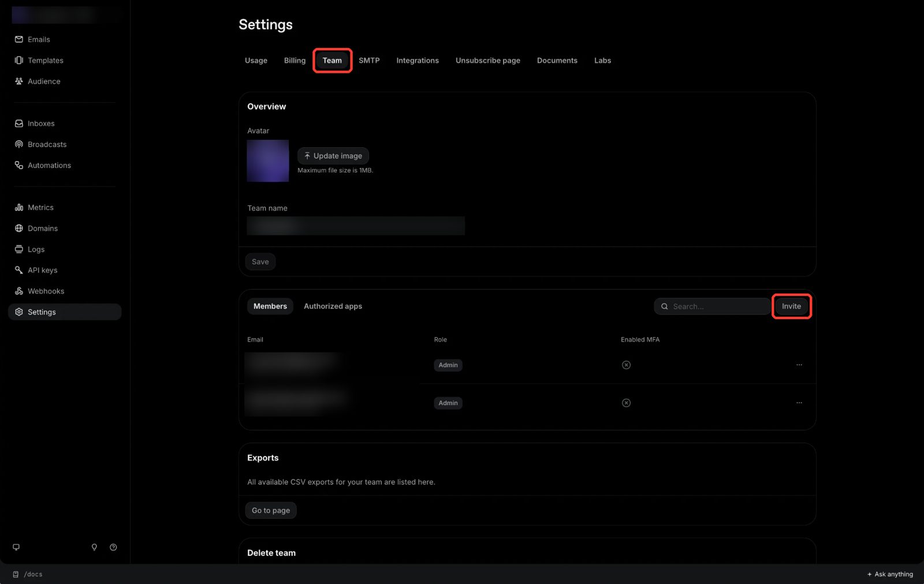Click the team avatar image
This screenshot has width=924, height=584.
tap(268, 161)
